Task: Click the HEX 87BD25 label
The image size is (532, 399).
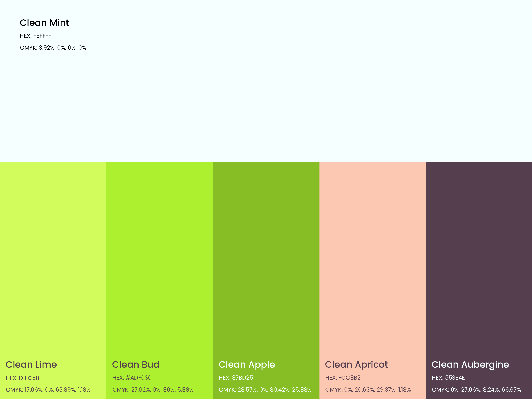Action: [236, 378]
